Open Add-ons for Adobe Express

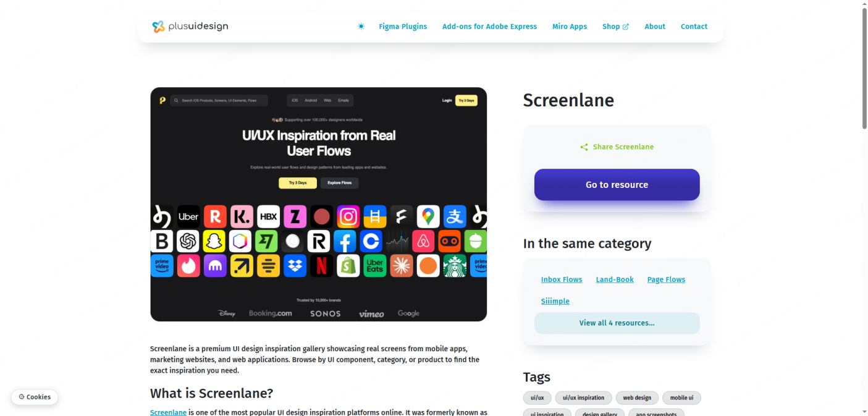click(489, 27)
